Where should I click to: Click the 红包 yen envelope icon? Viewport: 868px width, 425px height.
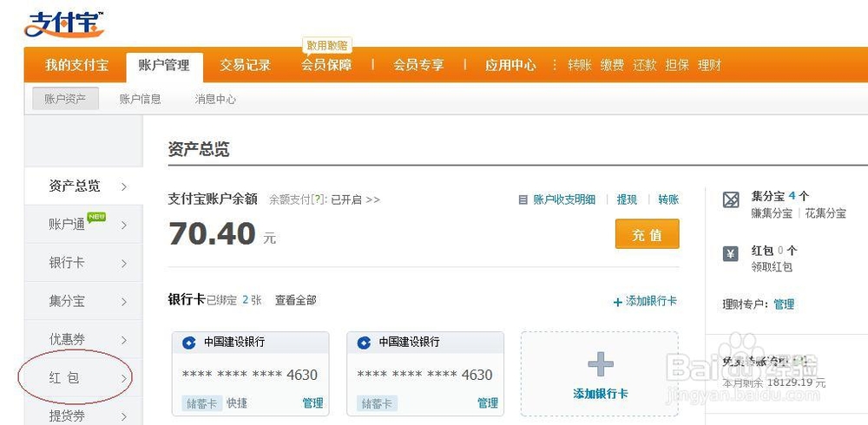[732, 254]
